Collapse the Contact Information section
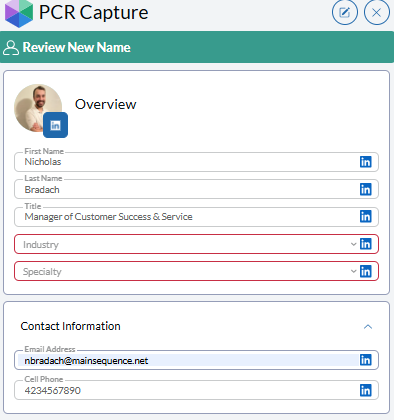The width and height of the screenshot is (394, 420). pos(368,327)
